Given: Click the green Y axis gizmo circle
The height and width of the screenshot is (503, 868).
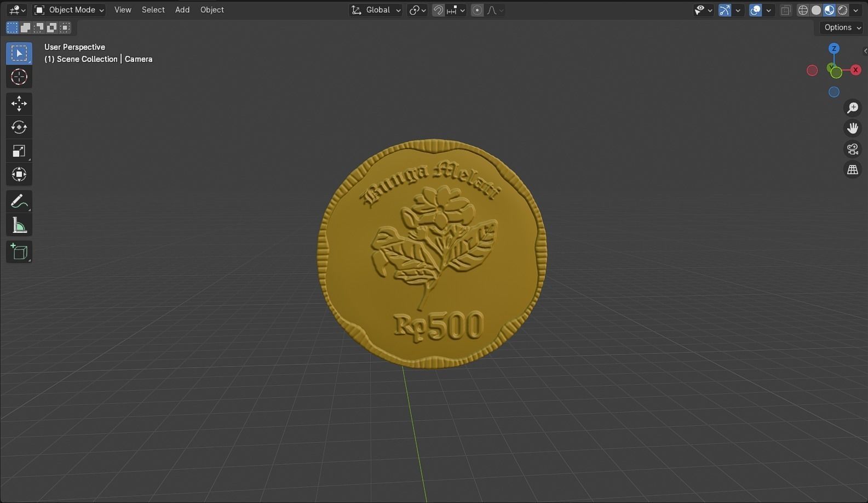Looking at the screenshot, I should click(836, 72).
